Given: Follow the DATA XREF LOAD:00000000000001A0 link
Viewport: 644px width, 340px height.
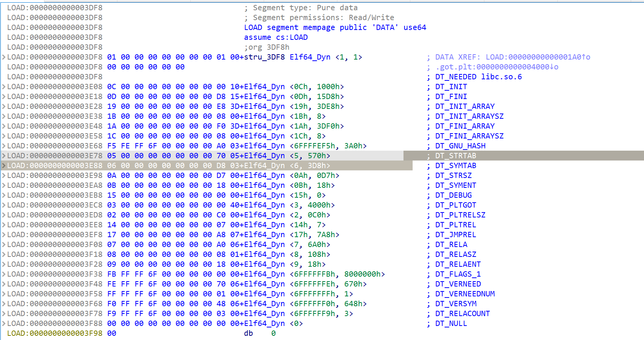Looking at the screenshot, I should point(538,57).
